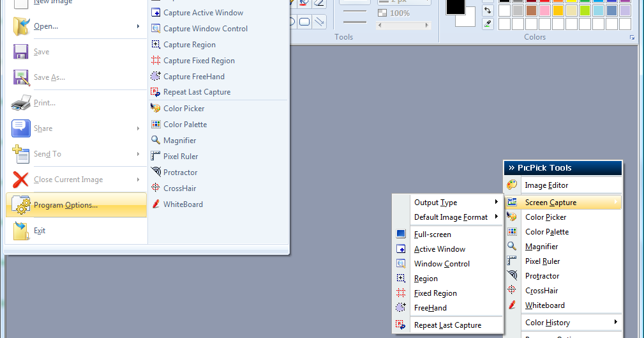644x338 pixels.
Task: Click the Open folder icon in the file menu
Action: 21,26
